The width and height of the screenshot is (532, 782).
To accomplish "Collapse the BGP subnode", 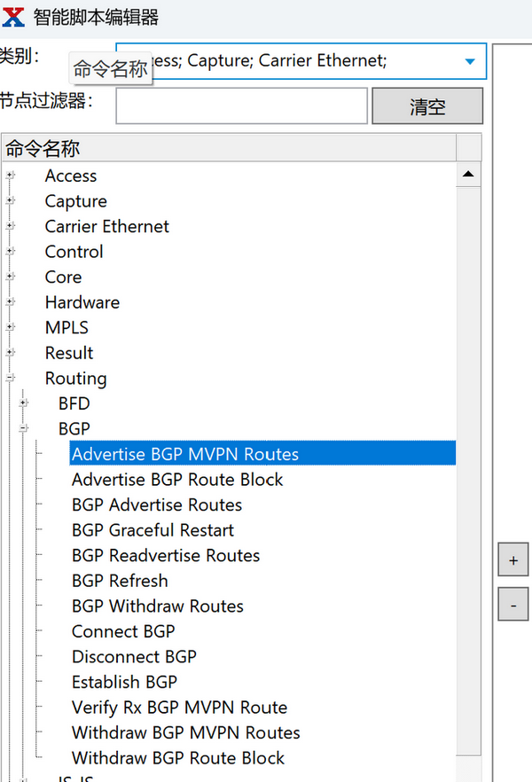I will 24,428.
